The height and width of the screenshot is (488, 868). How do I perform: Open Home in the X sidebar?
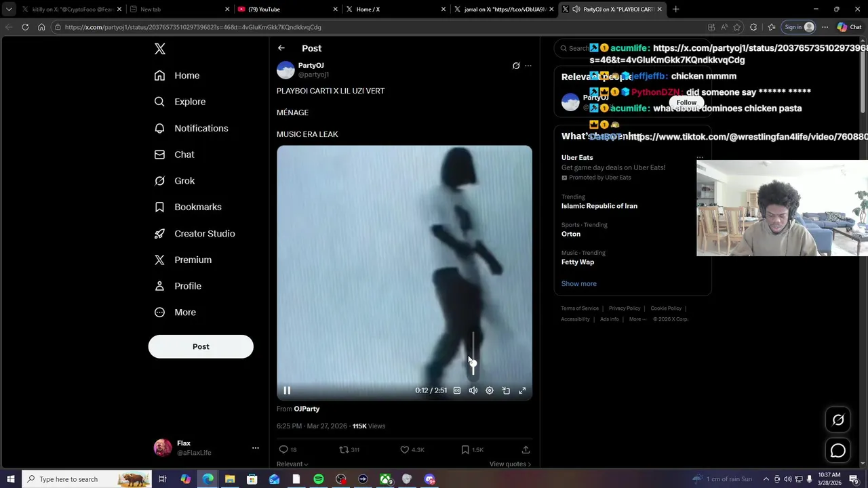click(x=177, y=75)
